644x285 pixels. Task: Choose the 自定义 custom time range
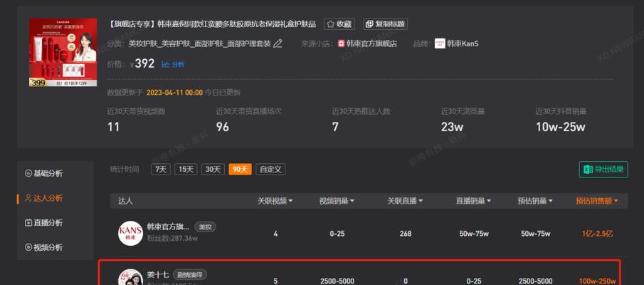click(270, 170)
